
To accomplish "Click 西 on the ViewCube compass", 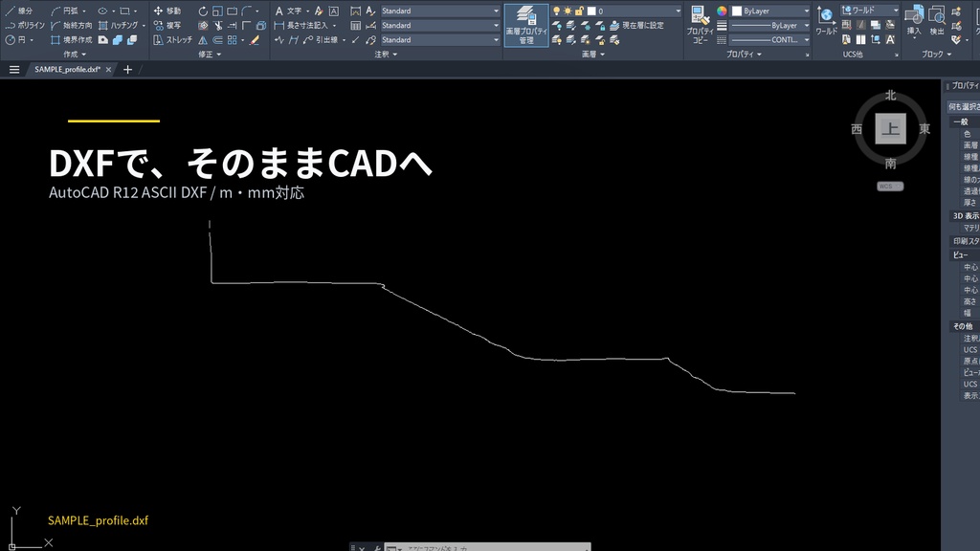I will point(857,129).
